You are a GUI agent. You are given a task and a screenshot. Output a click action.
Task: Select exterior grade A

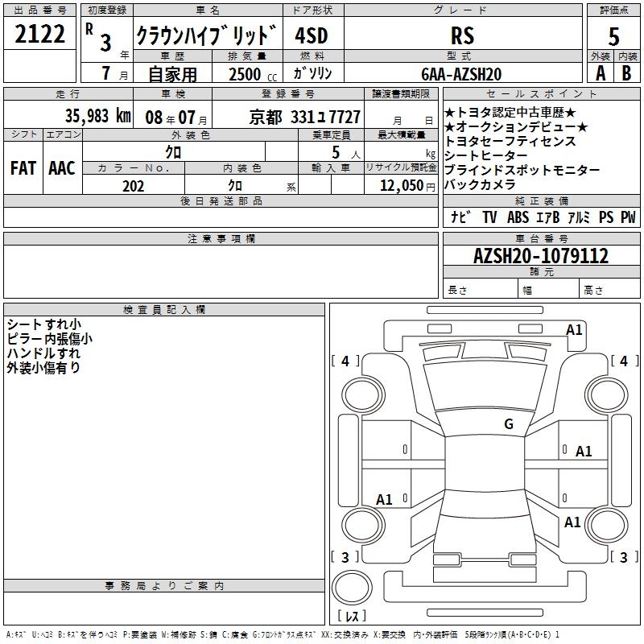click(601, 73)
